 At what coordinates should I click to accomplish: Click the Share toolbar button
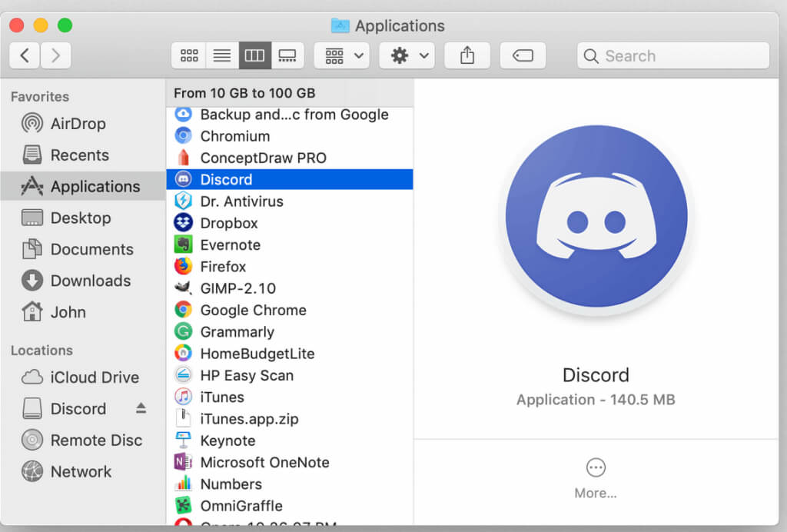[467, 55]
